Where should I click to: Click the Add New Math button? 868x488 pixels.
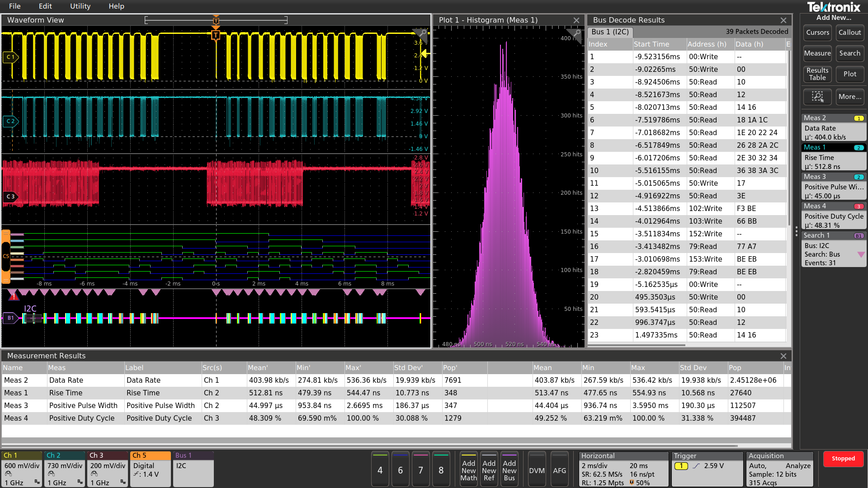[x=468, y=470]
